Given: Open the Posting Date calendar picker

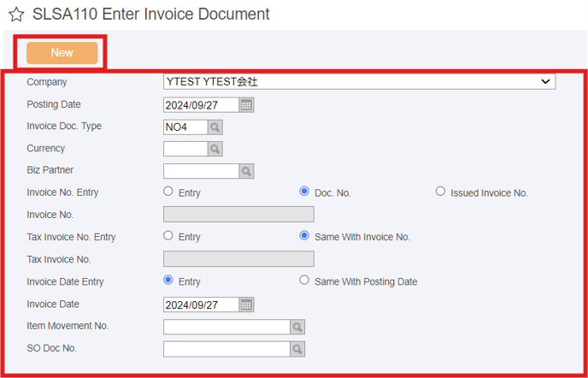Looking at the screenshot, I should [246, 105].
